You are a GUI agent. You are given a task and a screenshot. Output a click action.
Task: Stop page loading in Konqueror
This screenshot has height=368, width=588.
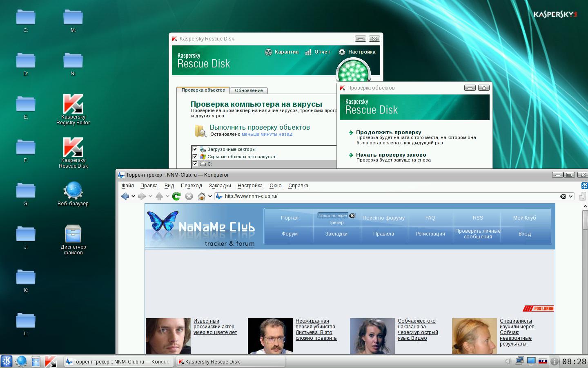[x=189, y=196]
